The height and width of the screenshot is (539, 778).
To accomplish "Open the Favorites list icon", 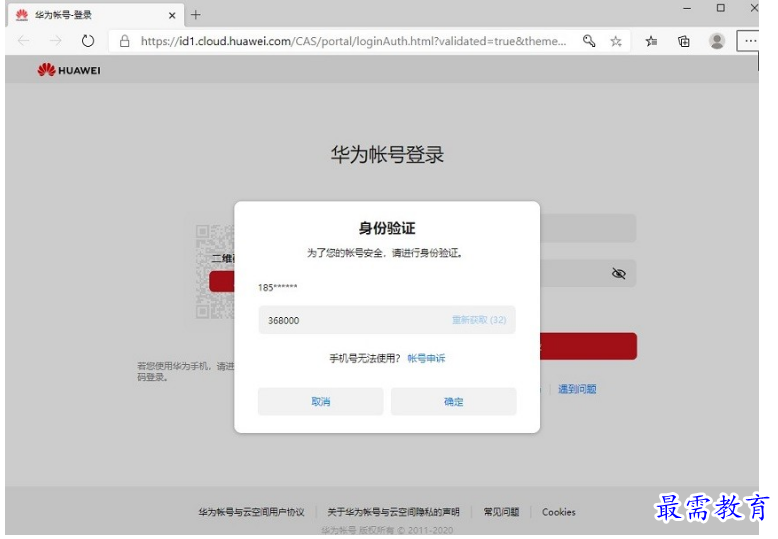I will [651, 41].
